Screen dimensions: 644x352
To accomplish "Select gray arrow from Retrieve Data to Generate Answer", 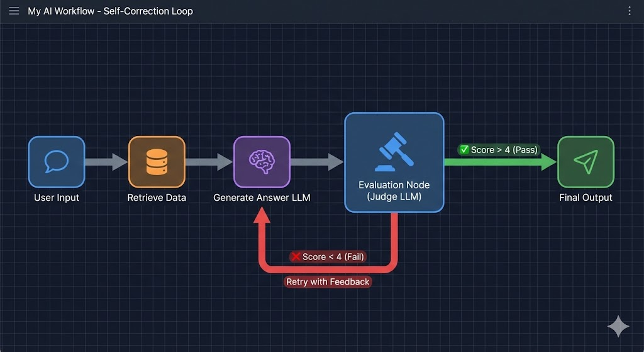I will pos(209,162).
